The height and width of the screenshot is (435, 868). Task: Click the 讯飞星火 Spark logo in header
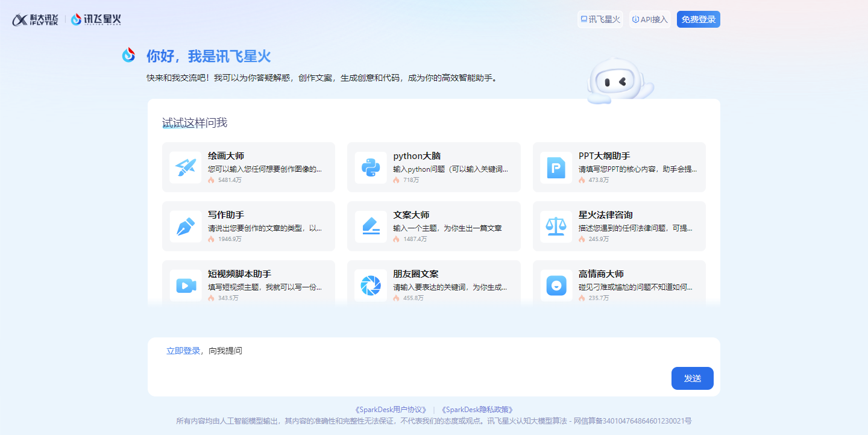point(96,20)
